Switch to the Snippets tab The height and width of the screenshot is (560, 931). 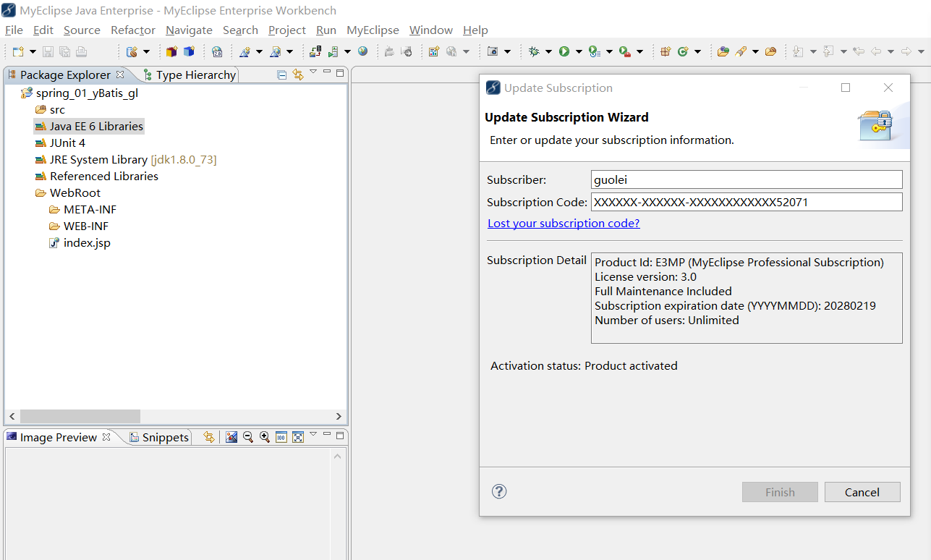coord(159,437)
